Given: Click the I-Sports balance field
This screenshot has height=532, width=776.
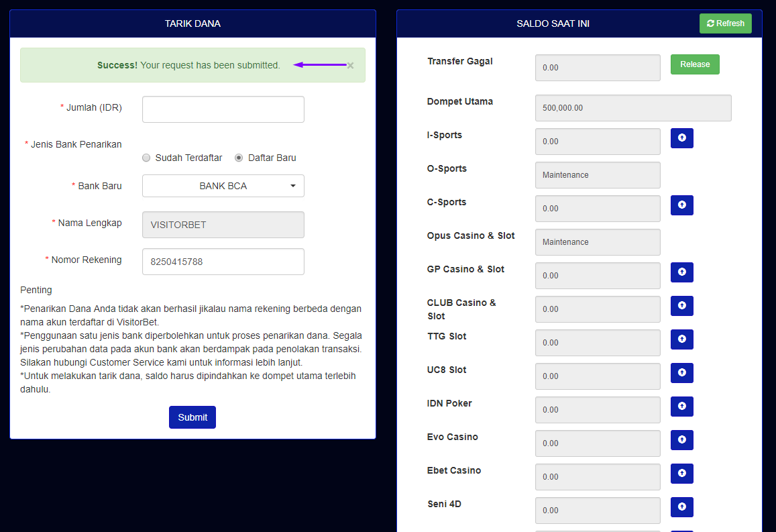Looking at the screenshot, I should 598,142.
